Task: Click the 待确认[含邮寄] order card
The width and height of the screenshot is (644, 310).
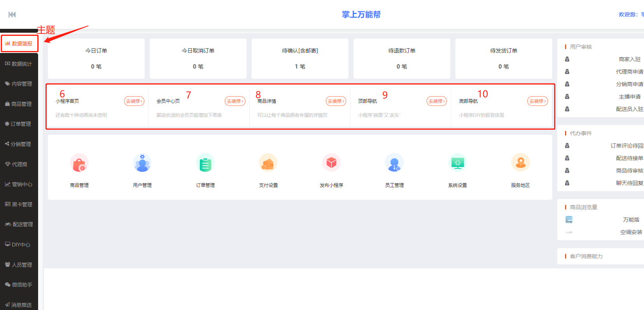Action: coord(300,58)
